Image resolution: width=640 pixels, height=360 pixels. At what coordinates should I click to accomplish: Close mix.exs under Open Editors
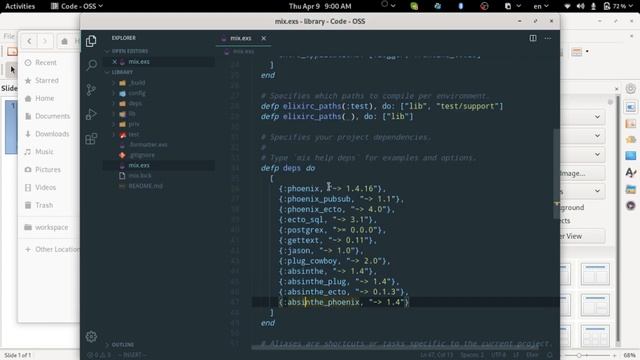pyautogui.click(x=114, y=62)
